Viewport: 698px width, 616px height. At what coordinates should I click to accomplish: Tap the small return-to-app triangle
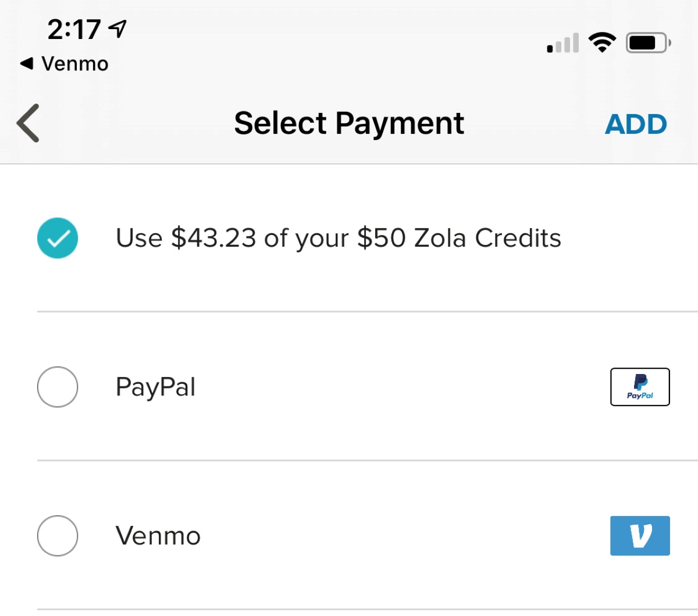[26, 63]
